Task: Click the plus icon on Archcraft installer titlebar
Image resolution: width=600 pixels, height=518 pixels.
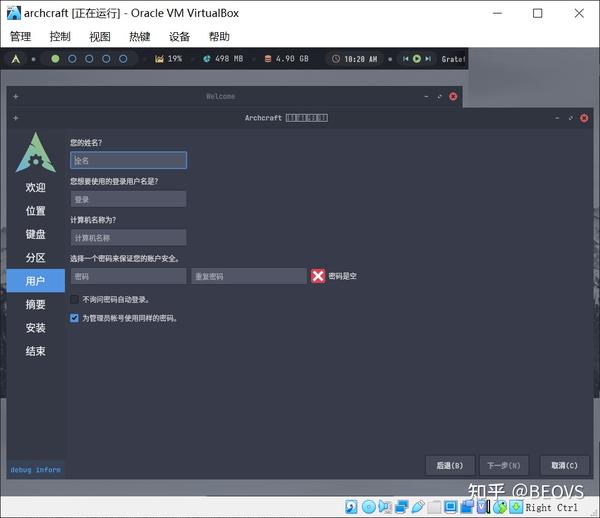Action: point(16,118)
